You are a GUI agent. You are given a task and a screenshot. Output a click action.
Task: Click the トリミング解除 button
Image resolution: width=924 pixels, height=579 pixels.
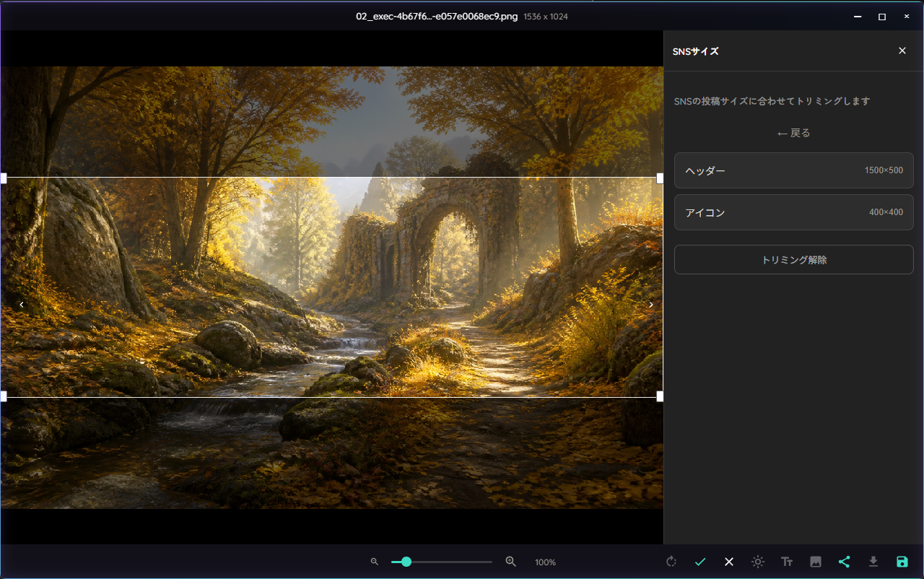click(x=794, y=260)
